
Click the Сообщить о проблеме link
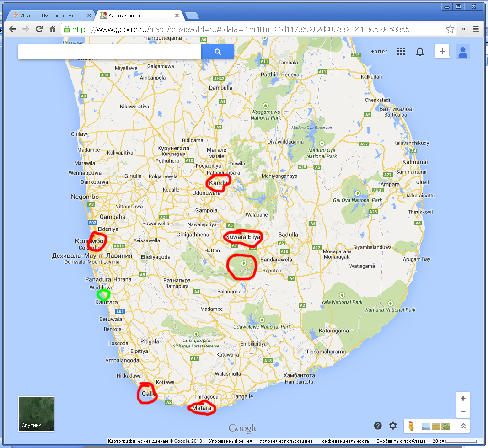401,441
